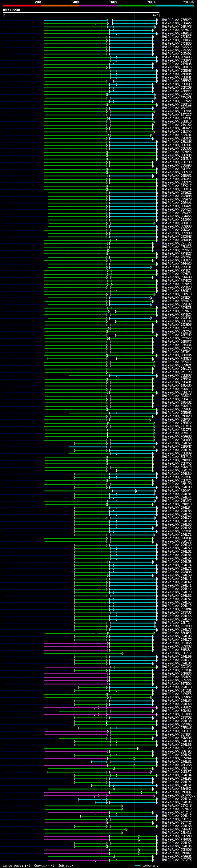The height and width of the screenshot is (868, 197).
Task: Open hit UniRef100_A4GRE2
Action: (x=177, y=33)
